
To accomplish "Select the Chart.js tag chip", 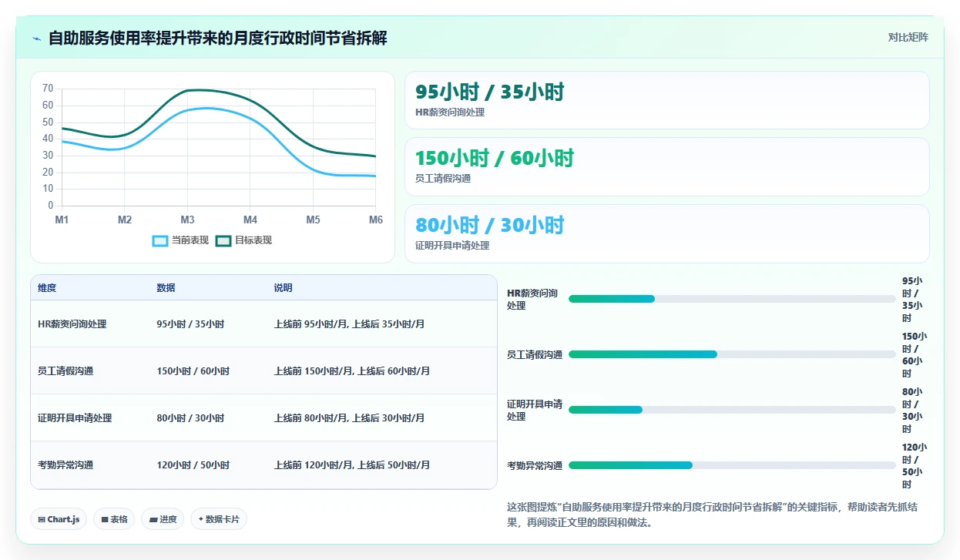I will click(x=59, y=519).
